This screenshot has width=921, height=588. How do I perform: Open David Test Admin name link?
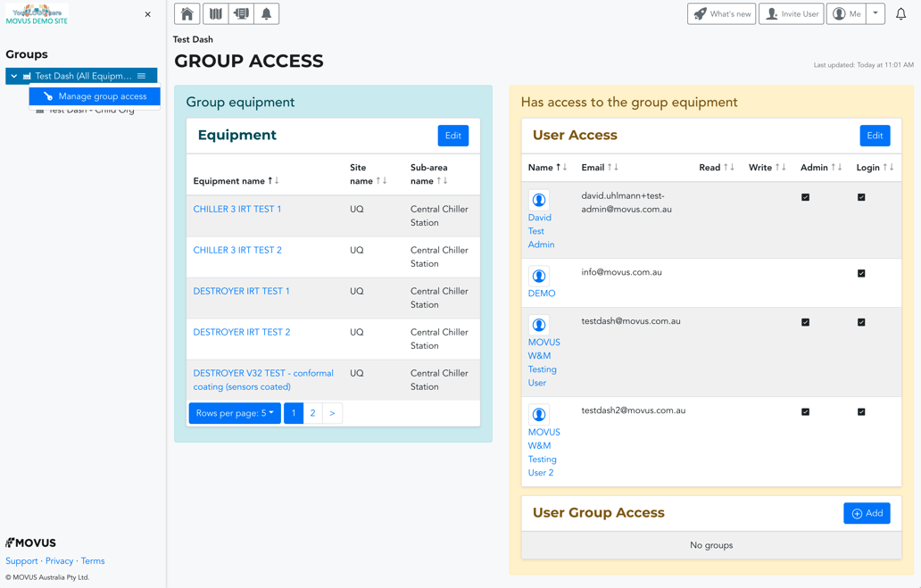click(541, 231)
